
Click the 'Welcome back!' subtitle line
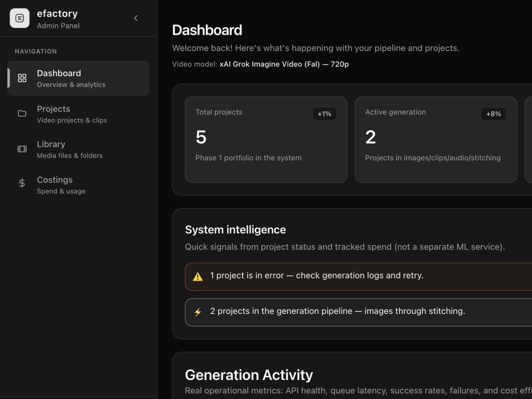click(x=315, y=48)
